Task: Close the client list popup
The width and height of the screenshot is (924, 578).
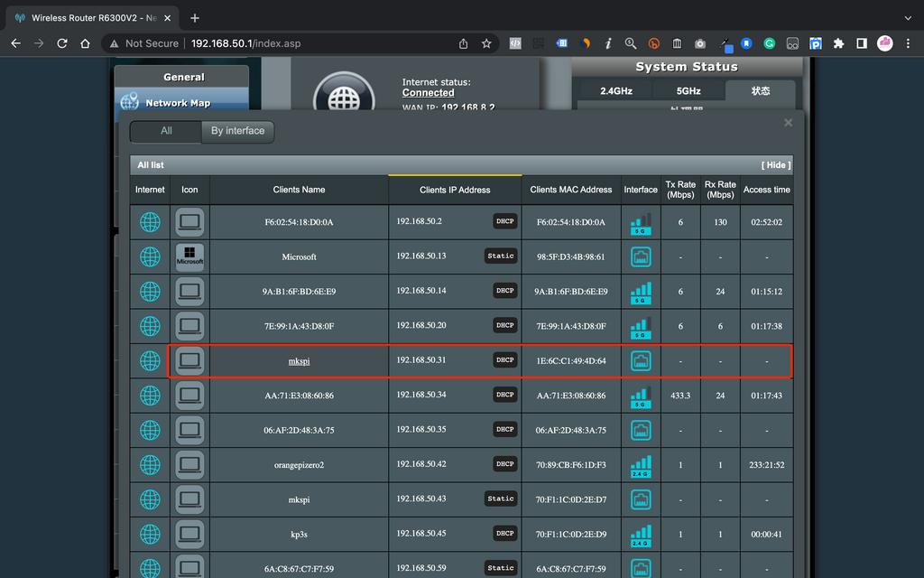Action: (x=788, y=123)
